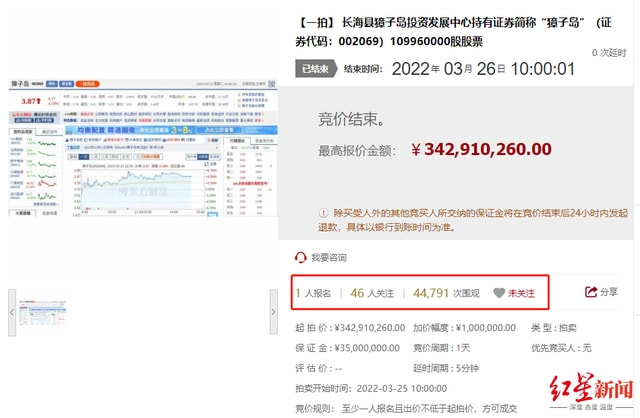This screenshot has height=418, width=640.
Task: Click the share arrow icon
Action: [x=591, y=292]
